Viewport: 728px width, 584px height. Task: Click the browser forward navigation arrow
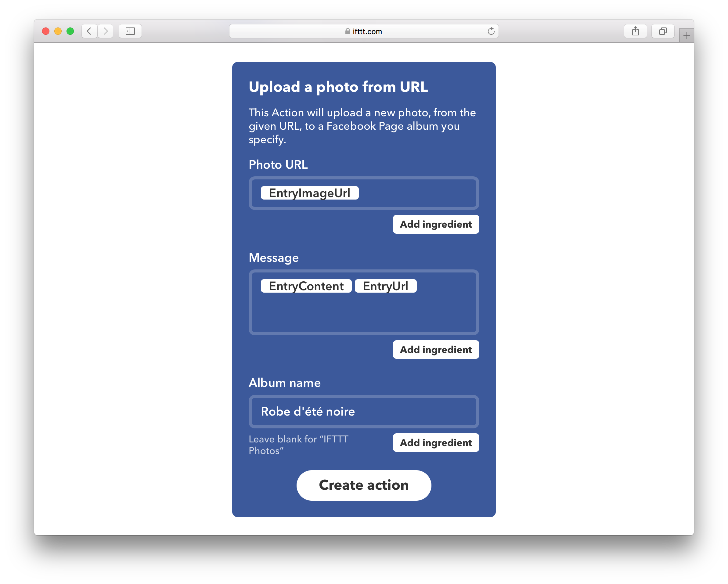(x=107, y=32)
